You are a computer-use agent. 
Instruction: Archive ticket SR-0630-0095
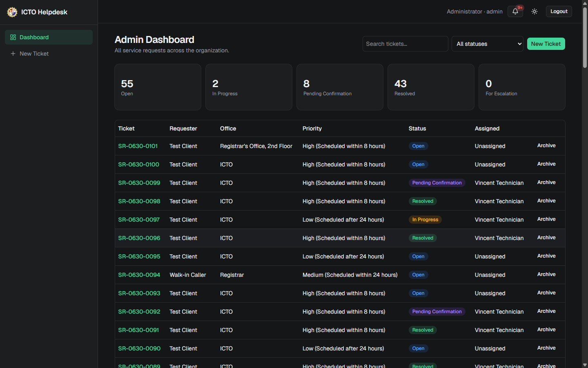[x=546, y=256]
